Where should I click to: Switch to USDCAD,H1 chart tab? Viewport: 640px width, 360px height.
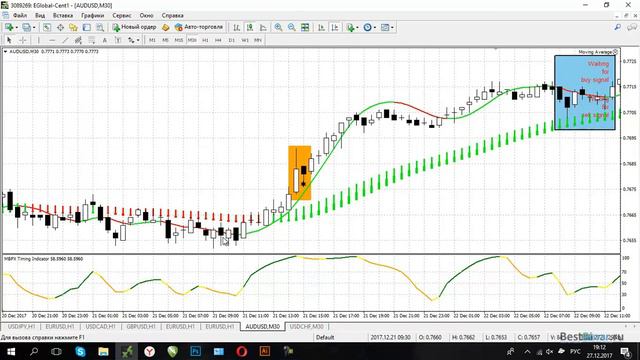coord(100,327)
